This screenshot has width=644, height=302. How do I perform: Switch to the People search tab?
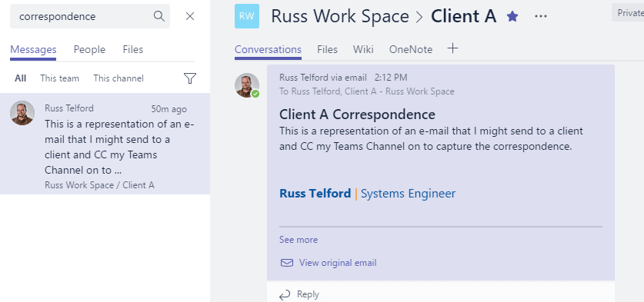pos(89,50)
